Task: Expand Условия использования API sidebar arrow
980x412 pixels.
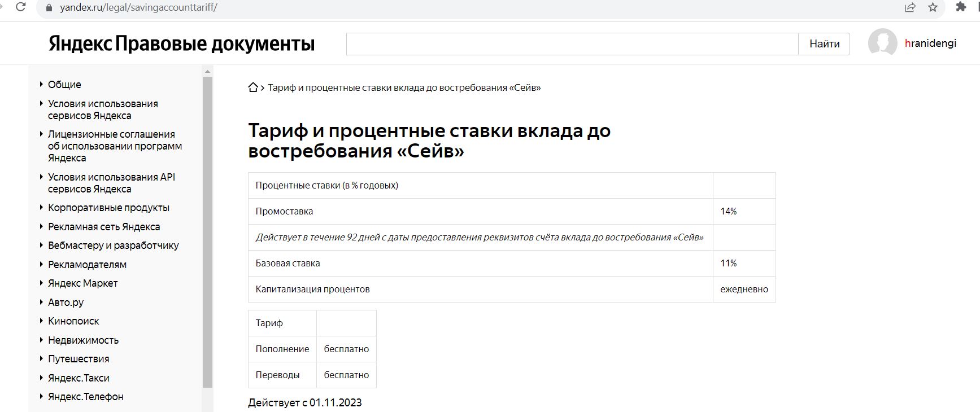Action: (41, 177)
